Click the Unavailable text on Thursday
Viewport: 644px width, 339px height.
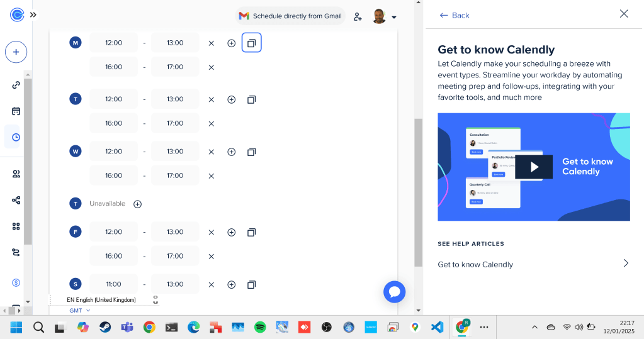coord(107,204)
